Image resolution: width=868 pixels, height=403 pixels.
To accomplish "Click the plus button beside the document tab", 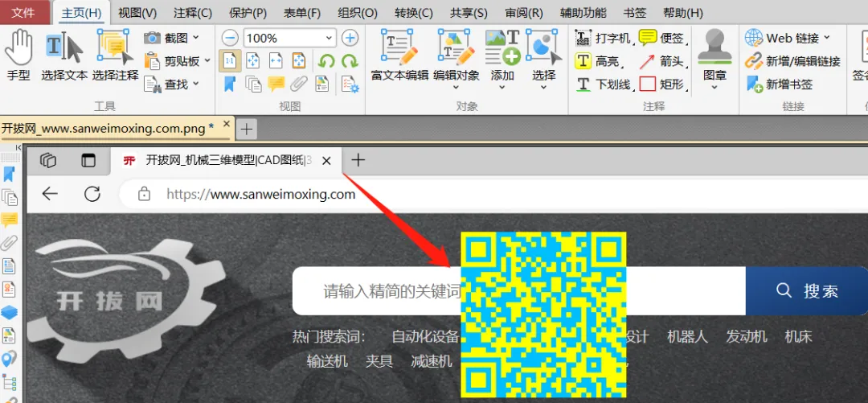I will (x=247, y=130).
